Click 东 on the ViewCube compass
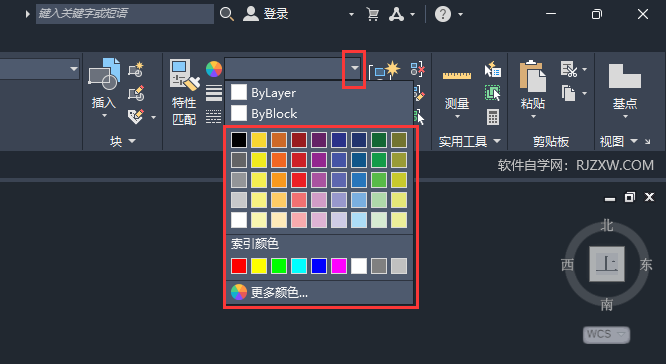Image resolution: width=666 pixels, height=364 pixels. tap(646, 265)
